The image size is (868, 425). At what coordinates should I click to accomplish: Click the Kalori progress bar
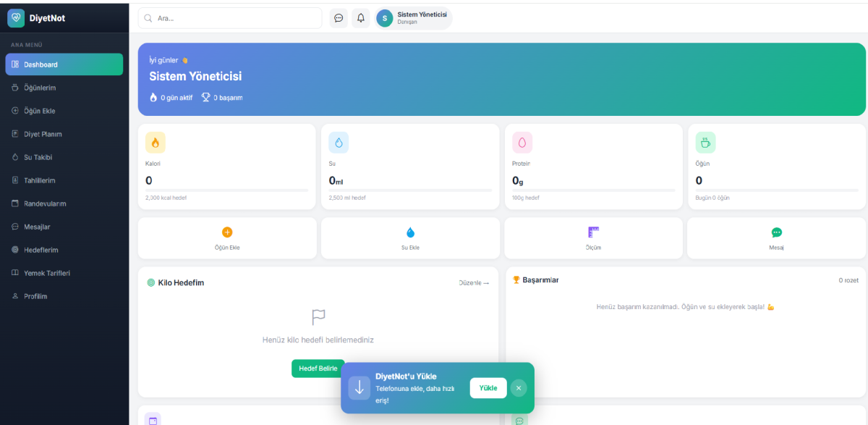point(226,190)
